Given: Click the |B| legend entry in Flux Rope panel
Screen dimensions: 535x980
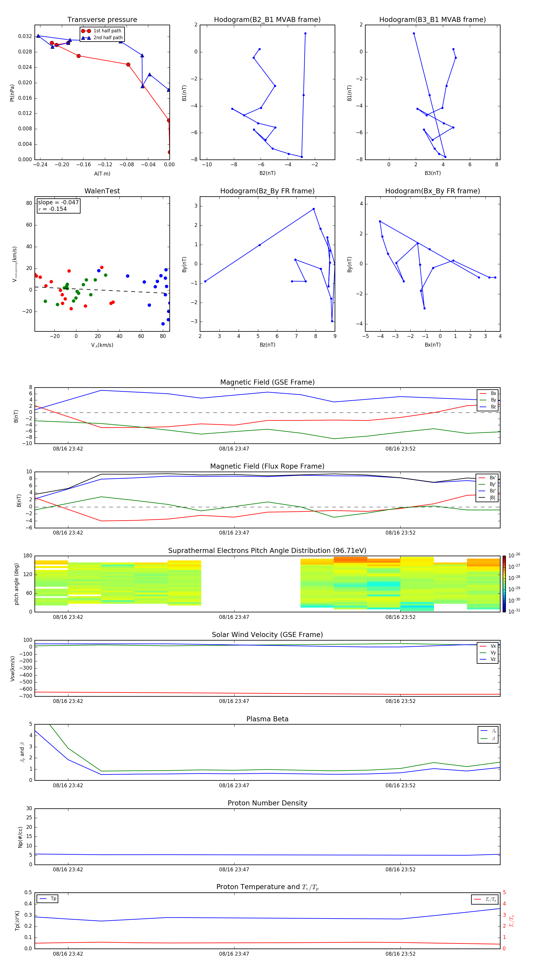Looking at the screenshot, I should [487, 498].
